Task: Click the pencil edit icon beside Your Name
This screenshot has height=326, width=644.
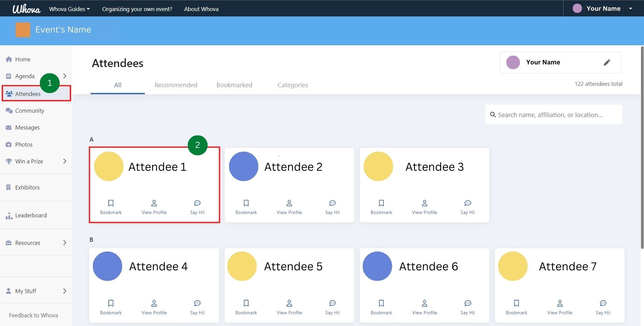Action: pos(607,63)
